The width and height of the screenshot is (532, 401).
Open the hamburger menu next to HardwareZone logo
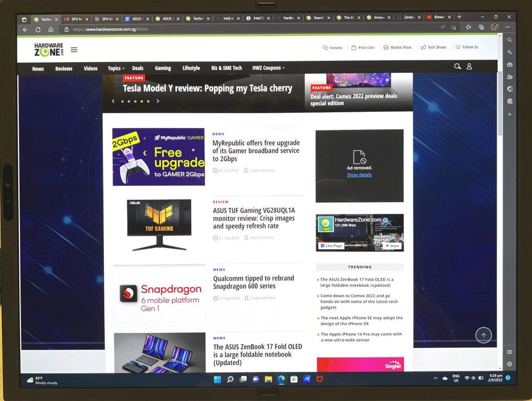[x=74, y=50]
